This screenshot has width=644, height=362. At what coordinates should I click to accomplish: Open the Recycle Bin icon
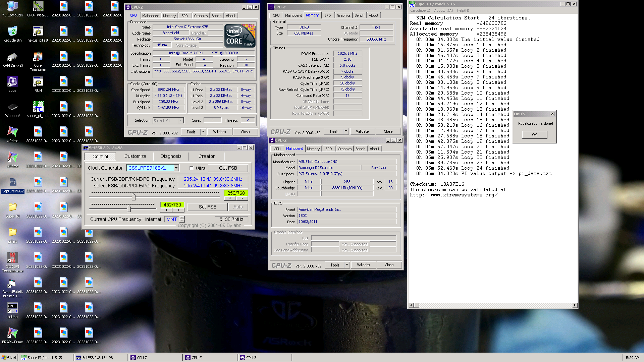12,34
